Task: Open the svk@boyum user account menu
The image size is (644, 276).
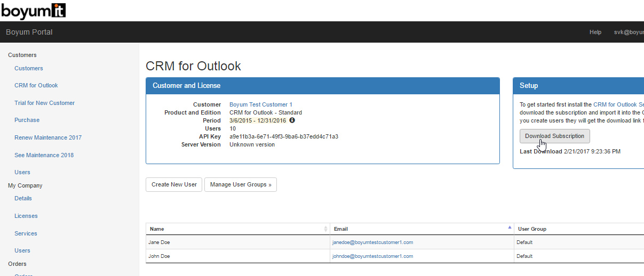Action: [629, 32]
